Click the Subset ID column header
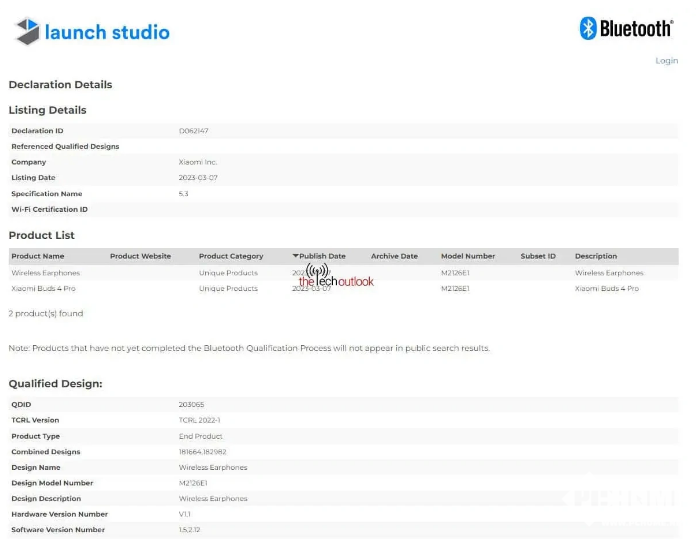Screen dimensions: 697x539 (x=538, y=256)
